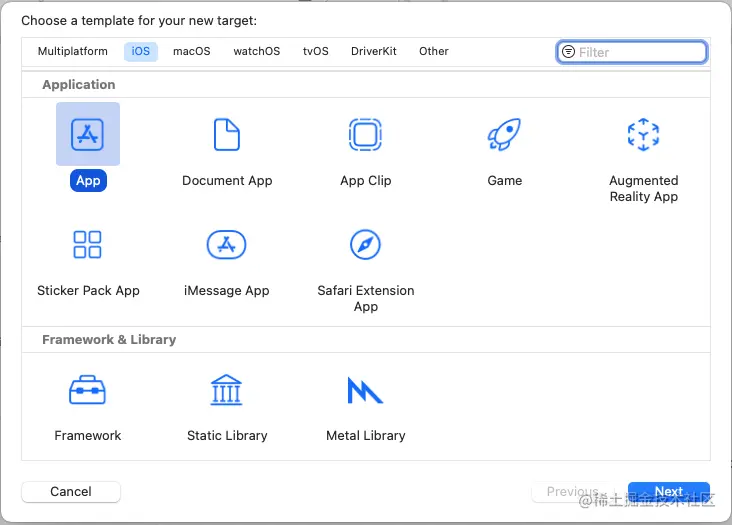Select the iOS platform tab
Image resolution: width=732 pixels, height=525 pixels.
pyautogui.click(x=141, y=51)
